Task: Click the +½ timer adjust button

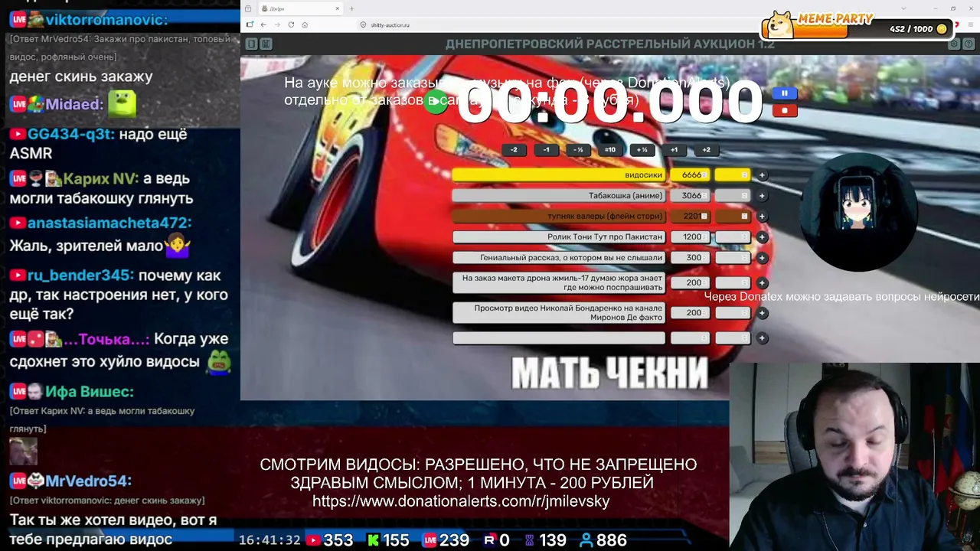Action: pos(642,150)
